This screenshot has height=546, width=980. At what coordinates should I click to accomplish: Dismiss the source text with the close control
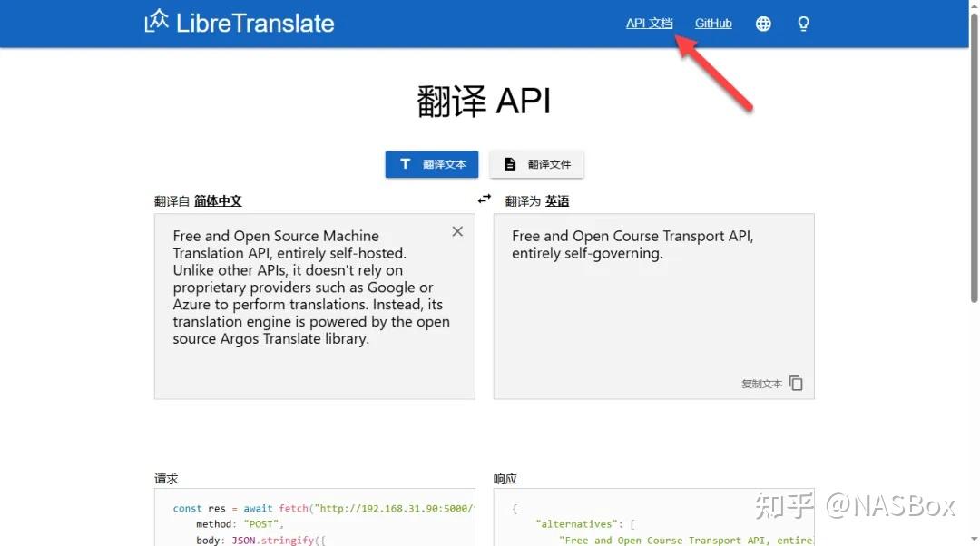click(457, 231)
